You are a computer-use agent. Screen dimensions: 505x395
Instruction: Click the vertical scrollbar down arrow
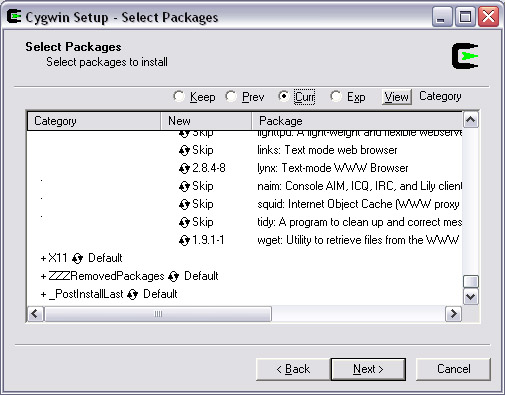pos(471,296)
